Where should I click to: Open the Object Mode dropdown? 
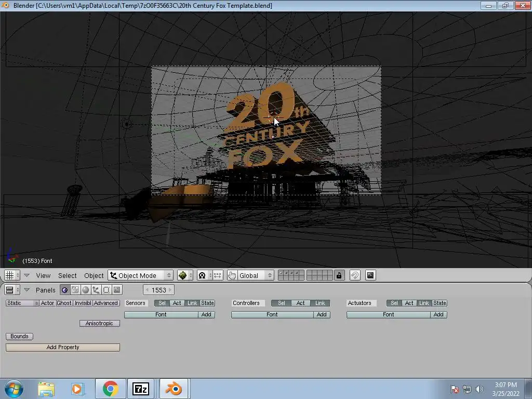tap(141, 275)
